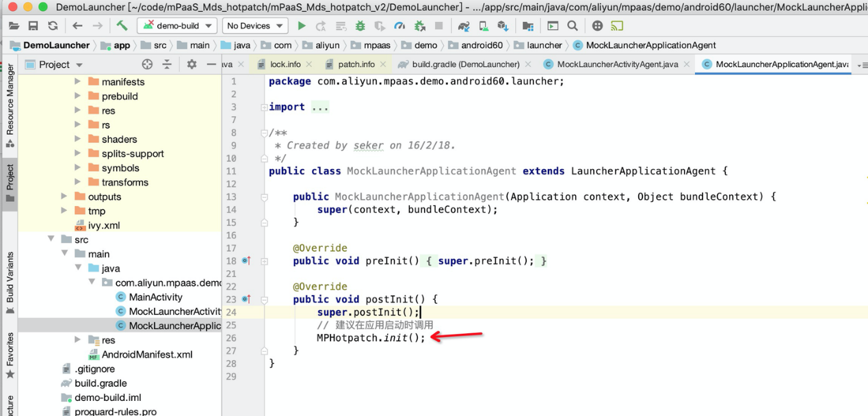Viewport: 868px width, 416px height.
Task: Switch to the patch.info tab
Action: tap(356, 64)
